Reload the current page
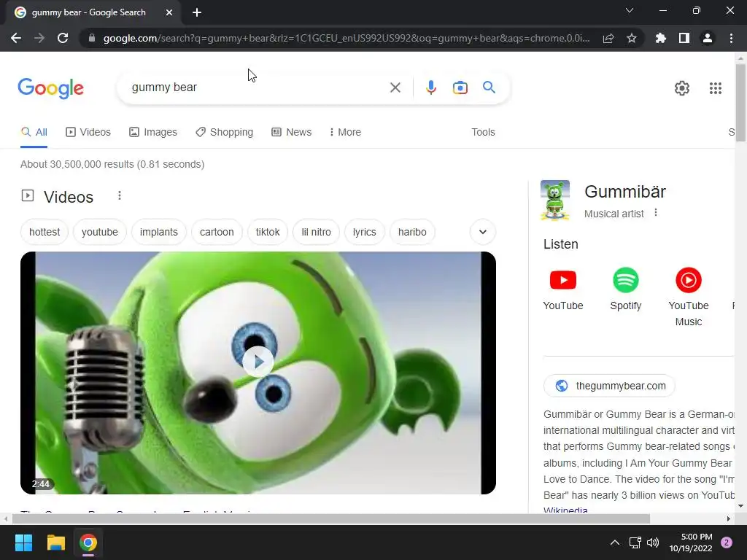Image resolution: width=747 pixels, height=560 pixels. 63,38
